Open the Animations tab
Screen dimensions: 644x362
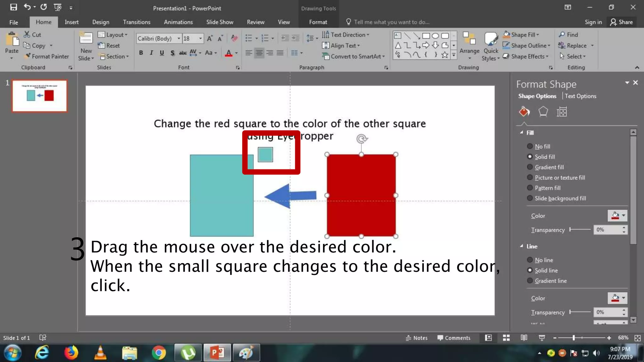pos(178,22)
